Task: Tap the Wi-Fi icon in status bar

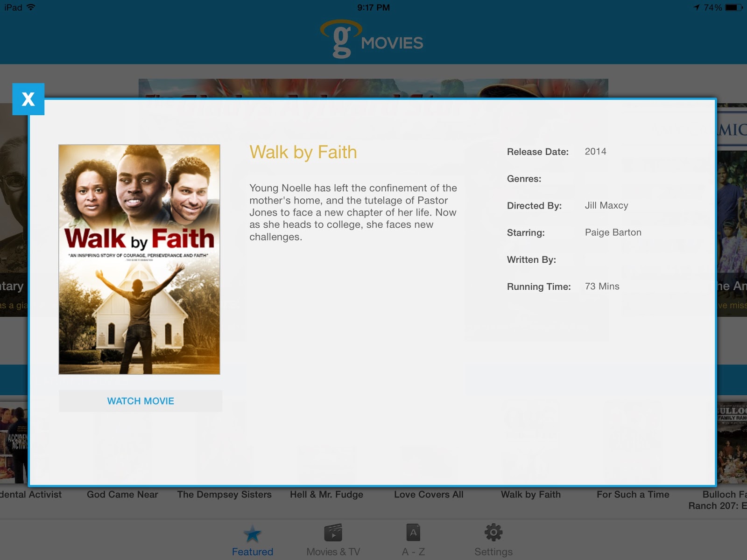Action: 31,7
